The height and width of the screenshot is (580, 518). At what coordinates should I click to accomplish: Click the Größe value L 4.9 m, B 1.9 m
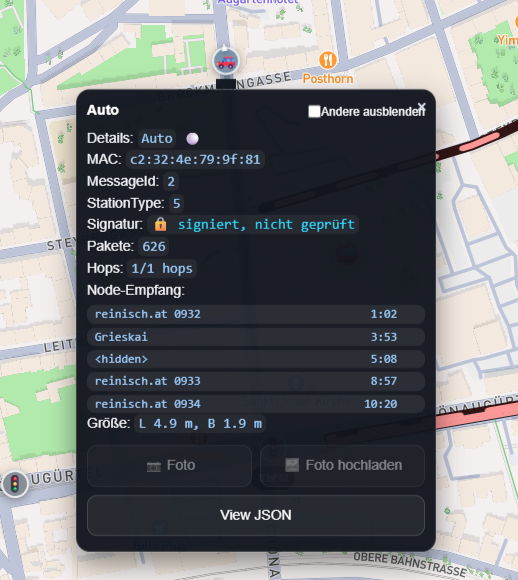(200, 424)
